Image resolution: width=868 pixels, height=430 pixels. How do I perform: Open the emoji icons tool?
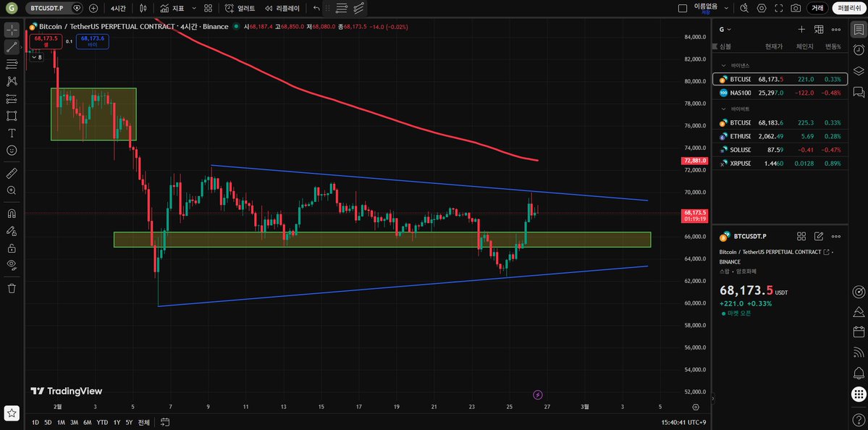click(x=12, y=151)
